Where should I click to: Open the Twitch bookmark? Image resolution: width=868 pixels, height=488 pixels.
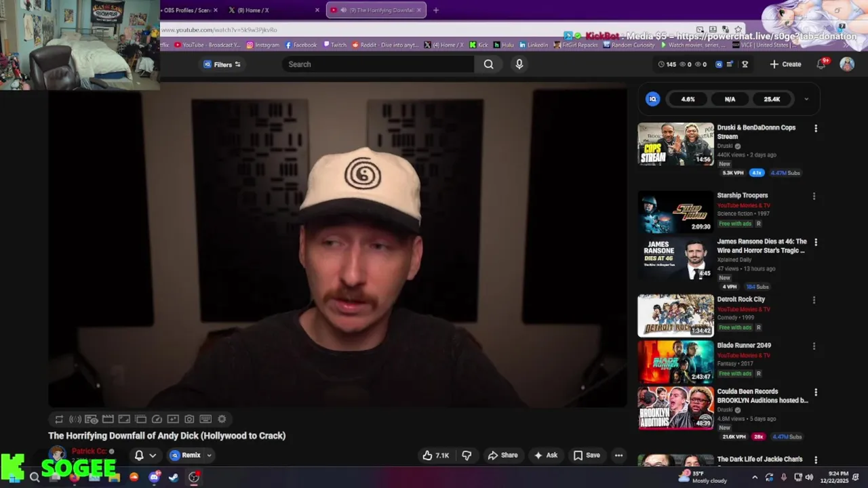pyautogui.click(x=334, y=45)
